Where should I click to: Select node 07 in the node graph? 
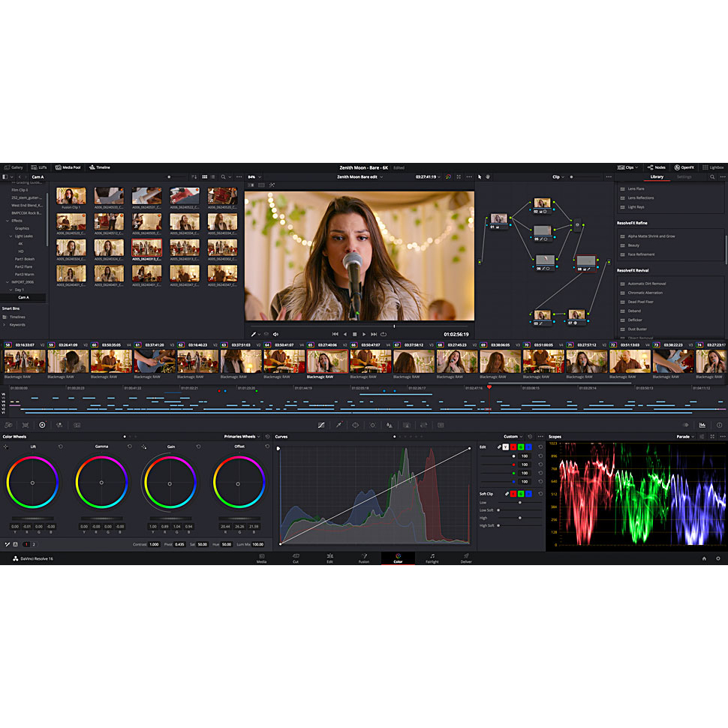click(576, 317)
